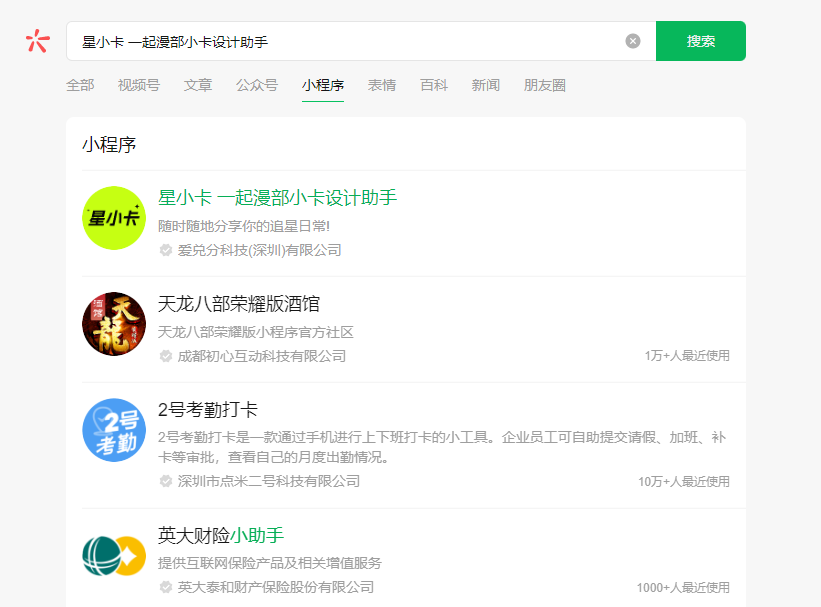Open 星小卡 一起漫部小卡设计助手 result title
The width and height of the screenshot is (821, 607).
click(x=278, y=198)
